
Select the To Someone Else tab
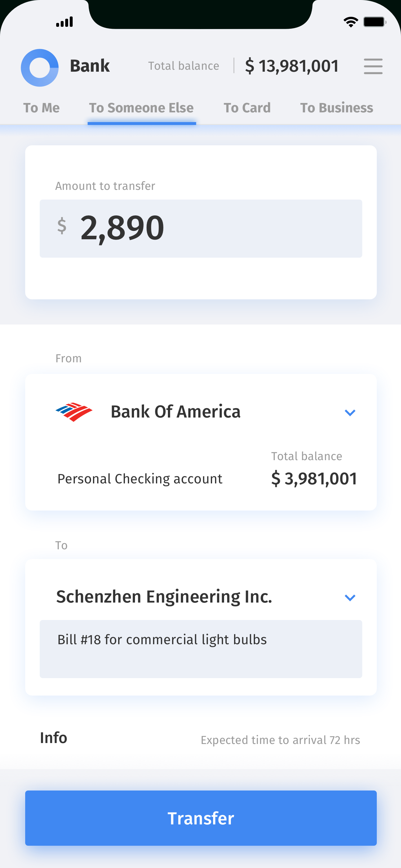coord(141,108)
